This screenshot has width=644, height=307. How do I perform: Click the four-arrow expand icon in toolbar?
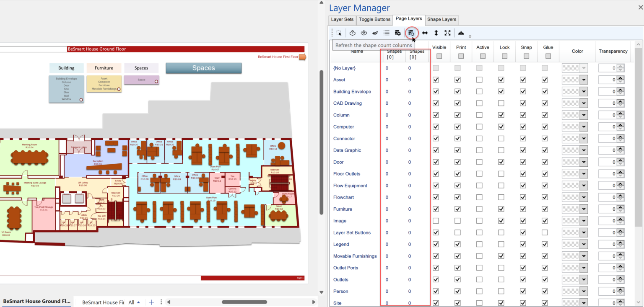click(447, 33)
